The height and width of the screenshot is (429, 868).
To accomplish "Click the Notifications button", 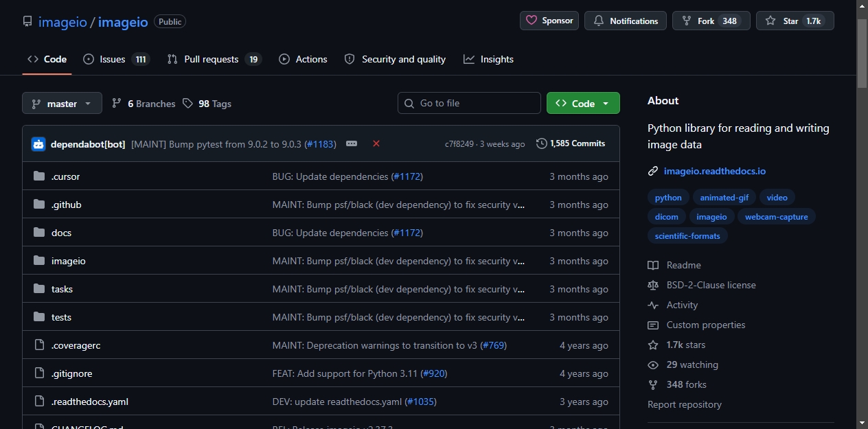I will (626, 21).
